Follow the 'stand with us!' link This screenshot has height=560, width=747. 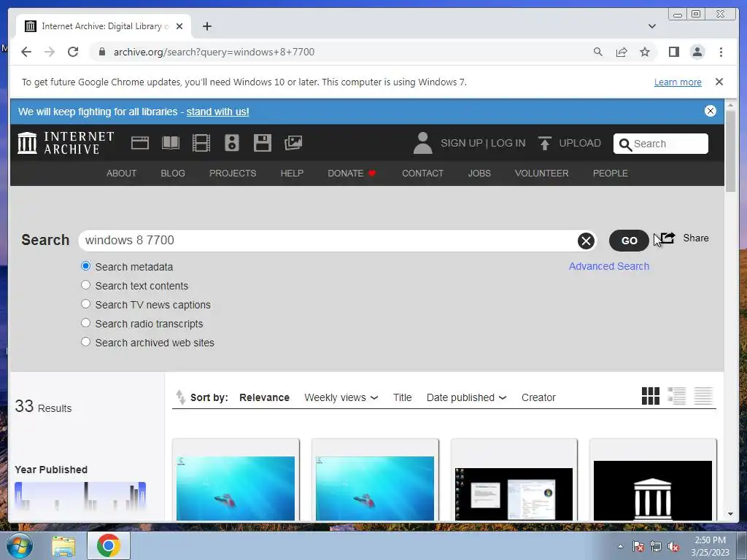tap(217, 112)
